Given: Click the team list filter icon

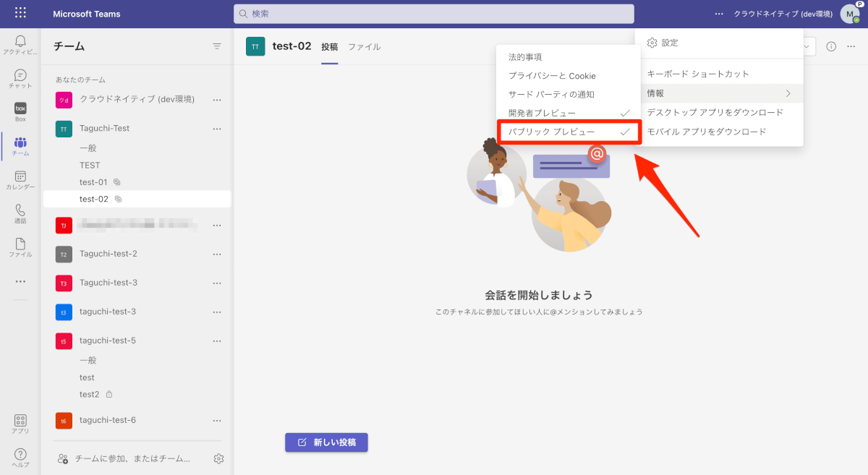Looking at the screenshot, I should pyautogui.click(x=217, y=46).
